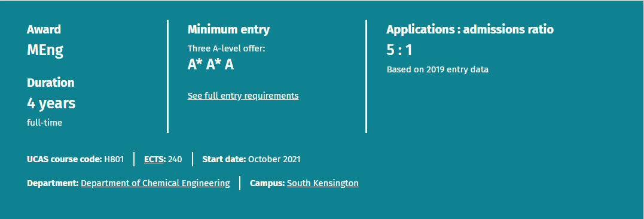Click Applications : admissions ratio heading
644x219 pixels.
(470, 29)
